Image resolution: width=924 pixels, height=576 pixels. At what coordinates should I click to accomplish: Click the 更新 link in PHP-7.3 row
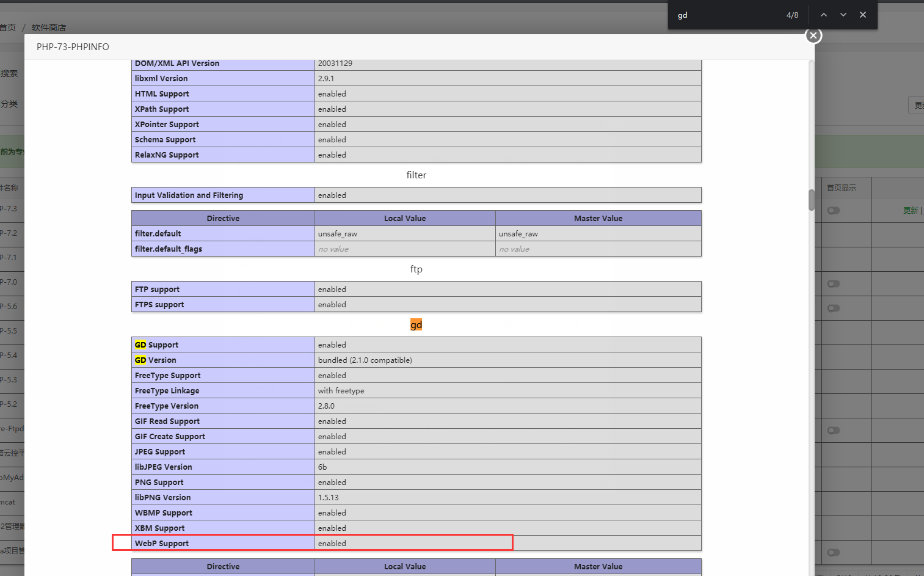click(x=911, y=211)
